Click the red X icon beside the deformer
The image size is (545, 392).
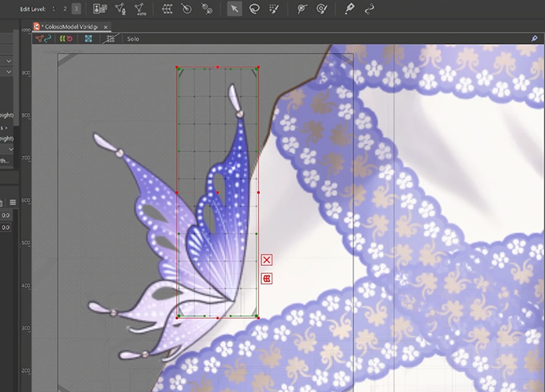(x=266, y=260)
